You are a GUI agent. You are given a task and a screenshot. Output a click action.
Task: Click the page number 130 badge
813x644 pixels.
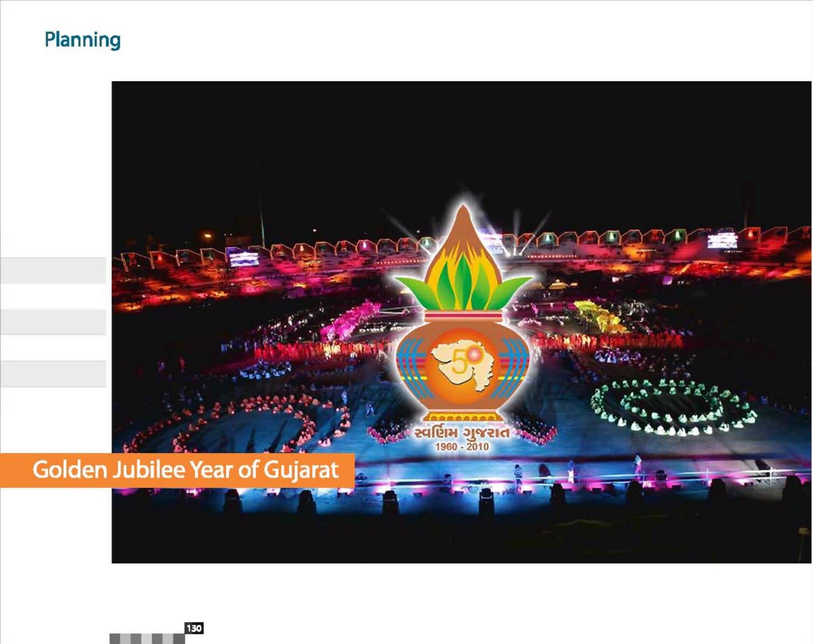click(x=193, y=628)
